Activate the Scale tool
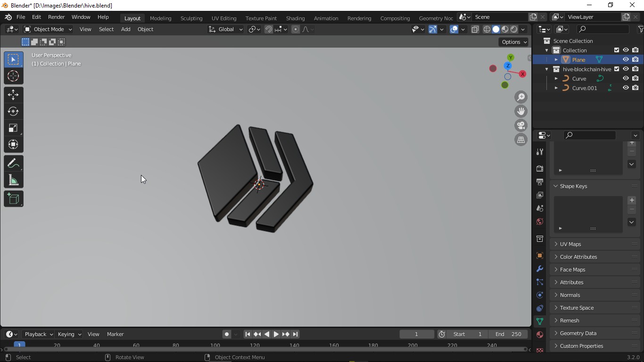Image resolution: width=644 pixels, height=362 pixels. click(x=13, y=128)
